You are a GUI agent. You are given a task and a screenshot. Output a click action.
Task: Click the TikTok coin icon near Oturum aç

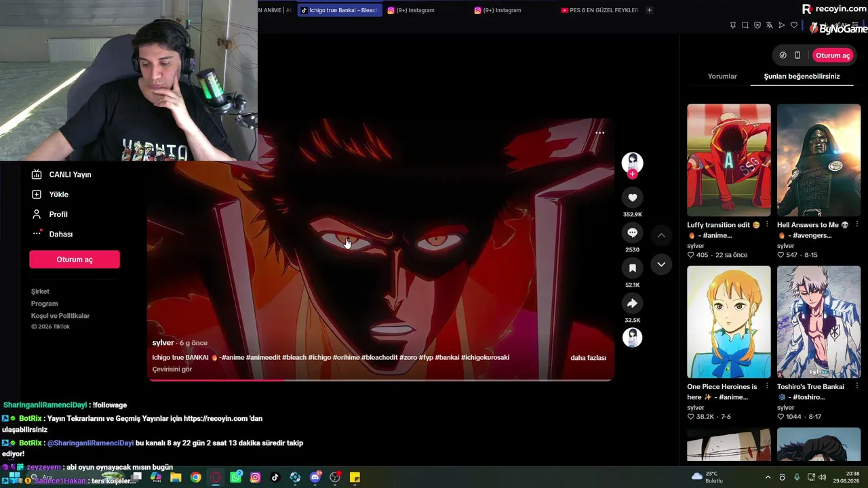[x=783, y=56]
